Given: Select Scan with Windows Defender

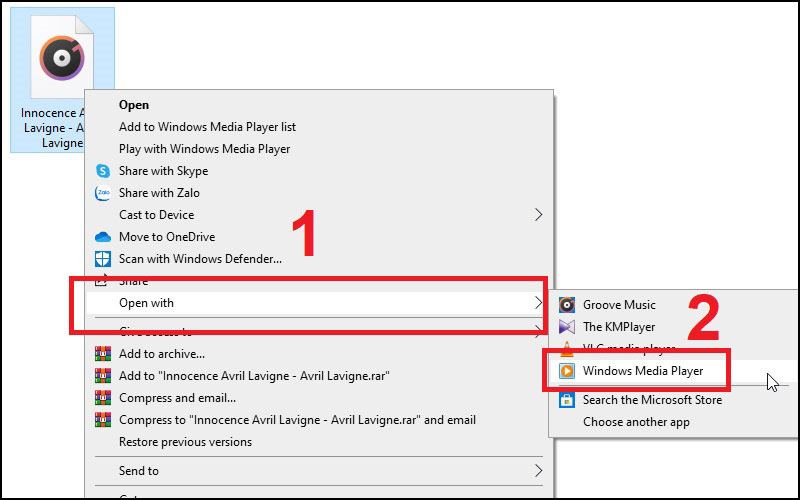Looking at the screenshot, I should [x=319, y=259].
